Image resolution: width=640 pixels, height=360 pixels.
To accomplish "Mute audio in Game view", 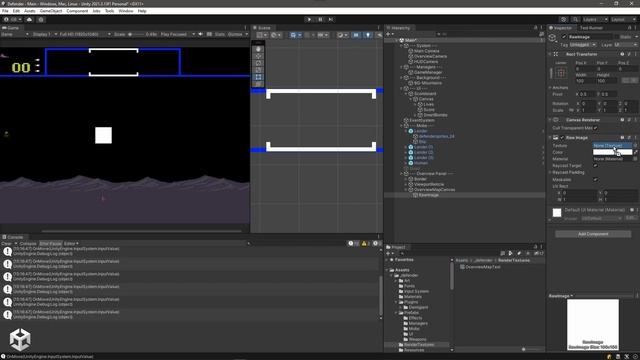I will (200, 34).
